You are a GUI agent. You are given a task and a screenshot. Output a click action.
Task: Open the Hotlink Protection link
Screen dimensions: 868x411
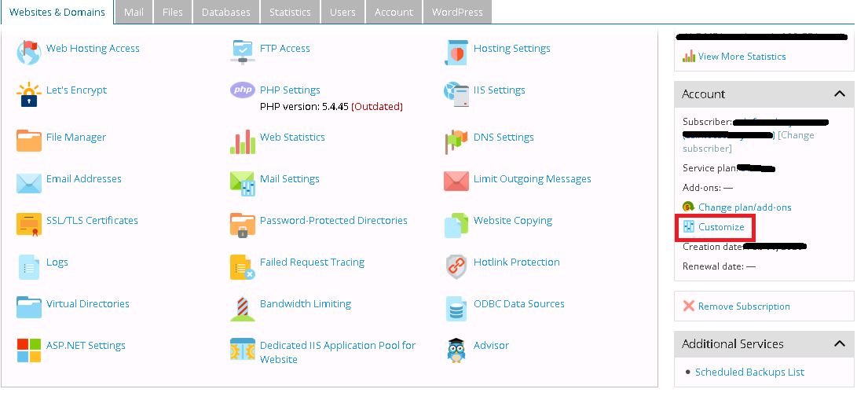point(517,262)
